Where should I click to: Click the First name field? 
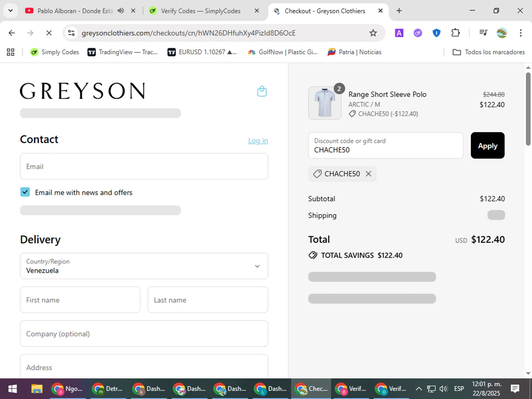point(80,300)
